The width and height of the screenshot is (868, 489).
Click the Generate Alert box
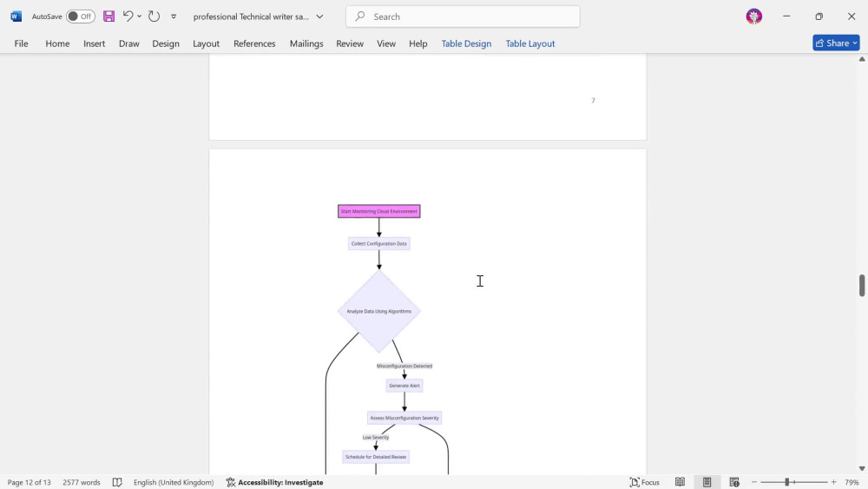pos(404,386)
